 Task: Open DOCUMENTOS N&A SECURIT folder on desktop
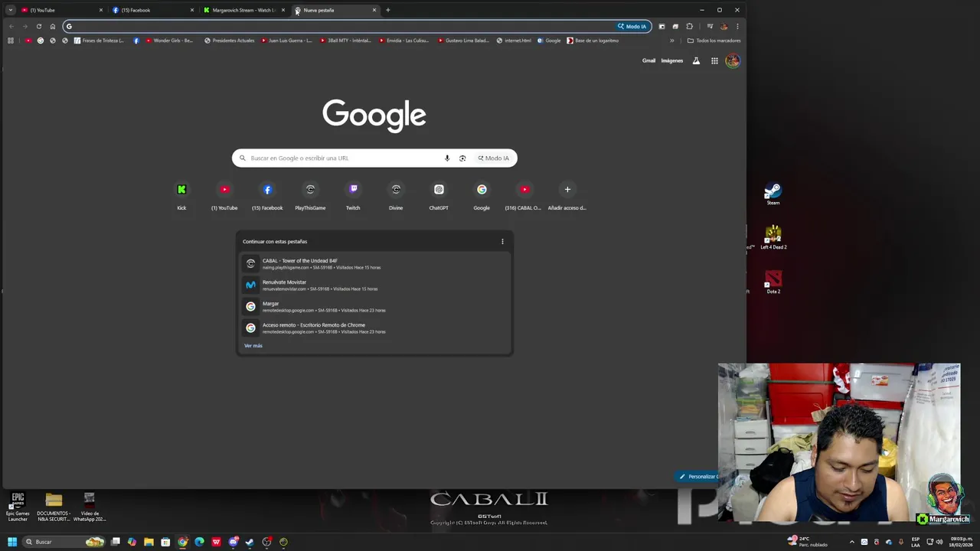[54, 507]
